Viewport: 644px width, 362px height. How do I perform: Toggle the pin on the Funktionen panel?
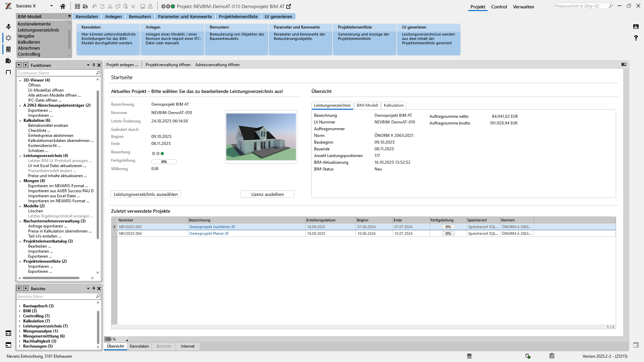click(x=94, y=65)
